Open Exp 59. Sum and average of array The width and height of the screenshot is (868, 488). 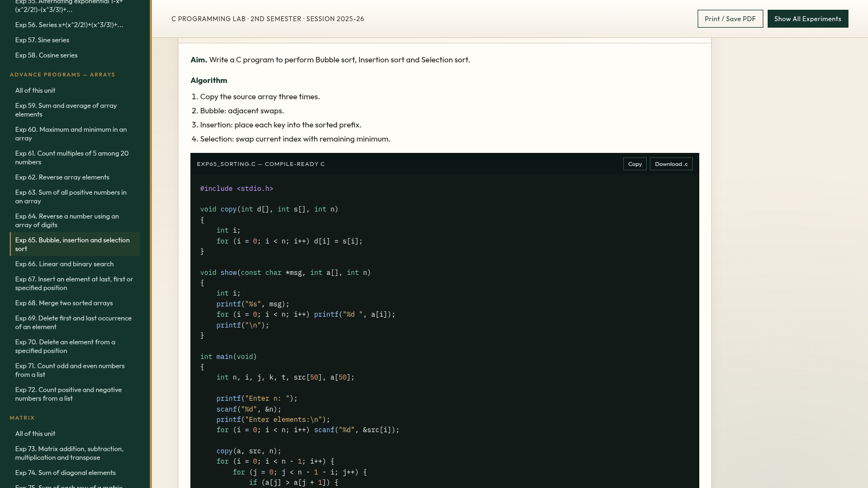tap(75, 110)
